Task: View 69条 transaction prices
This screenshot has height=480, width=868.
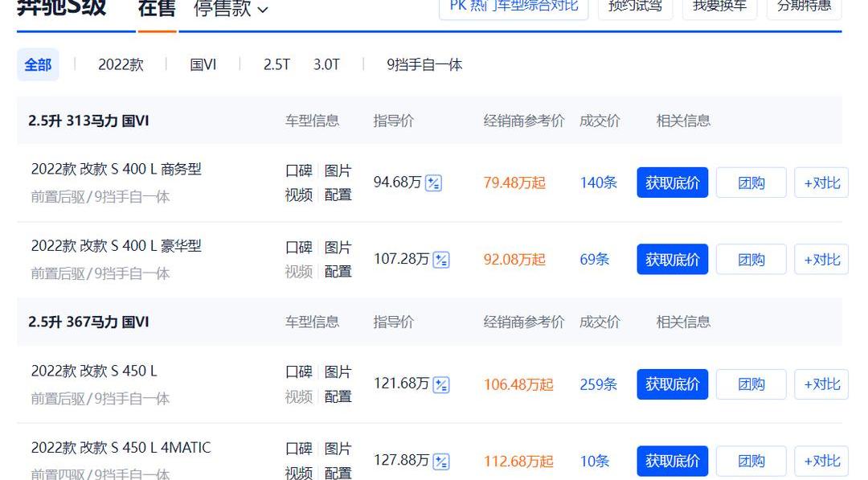Action: (595, 260)
